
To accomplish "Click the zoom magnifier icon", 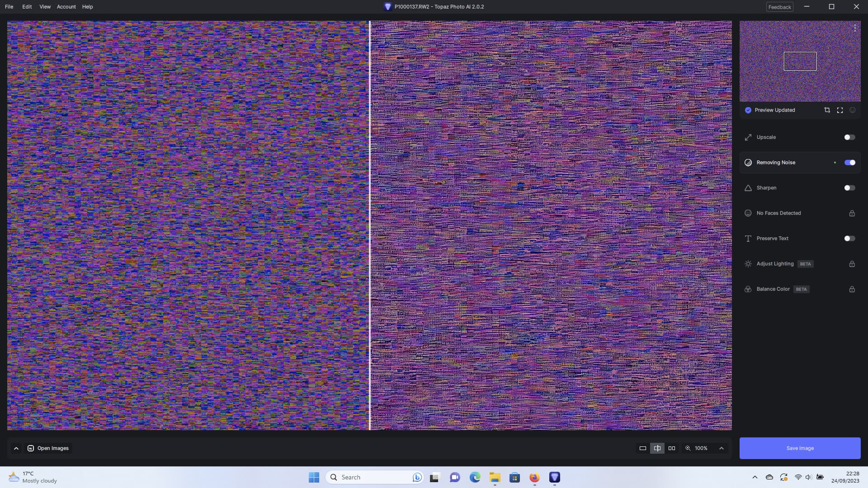I will pos(688,448).
